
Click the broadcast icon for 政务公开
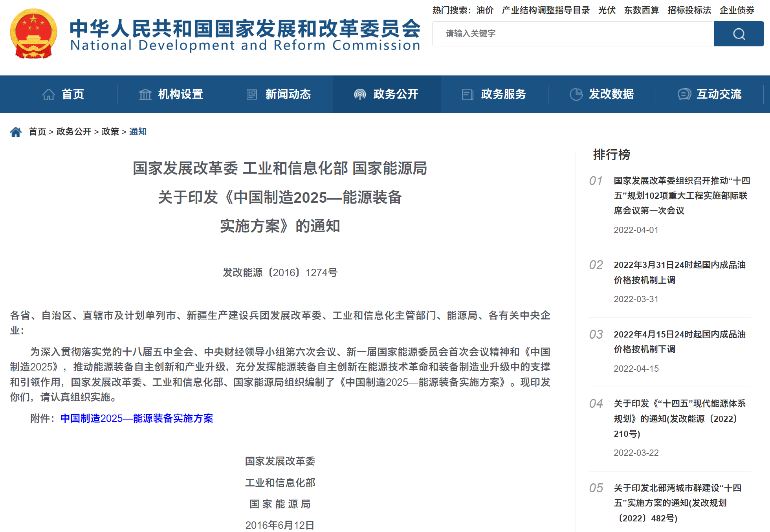pyautogui.click(x=359, y=94)
